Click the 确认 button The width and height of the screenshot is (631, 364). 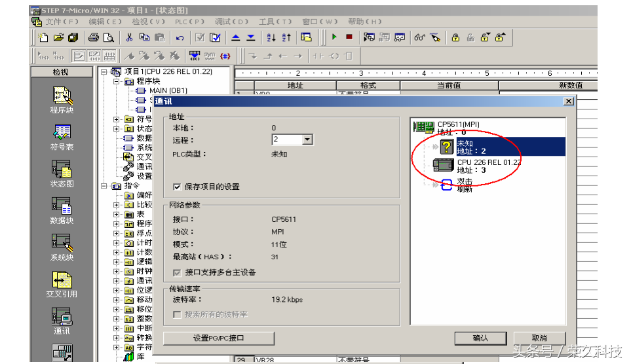pyautogui.click(x=481, y=338)
